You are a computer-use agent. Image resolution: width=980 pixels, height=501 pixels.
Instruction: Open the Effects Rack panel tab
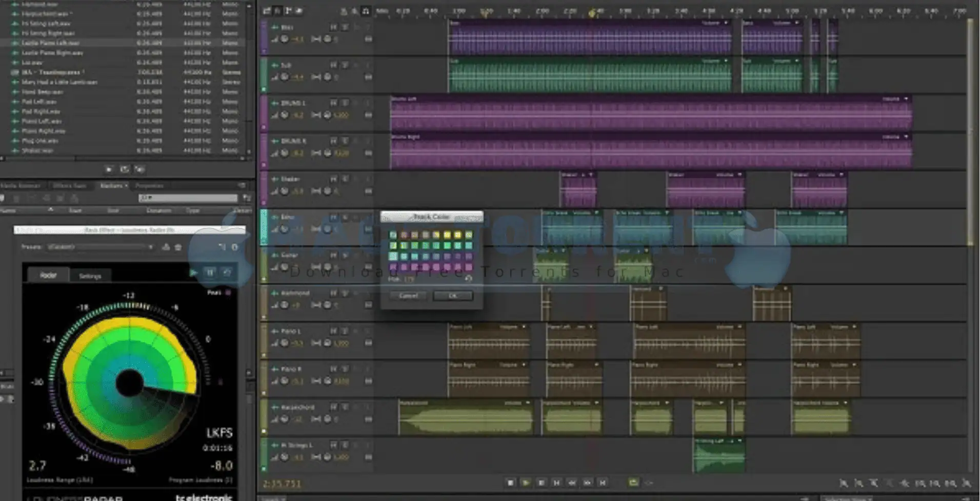click(69, 186)
